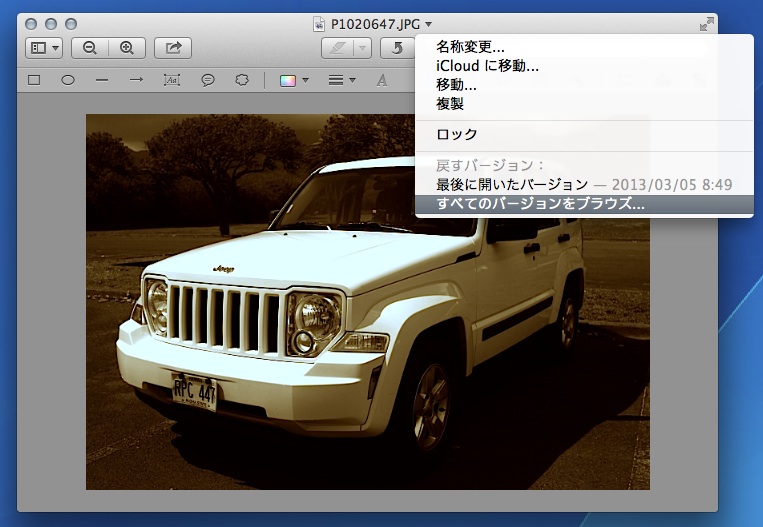Choose 名称変更... from the title menu

(470, 48)
